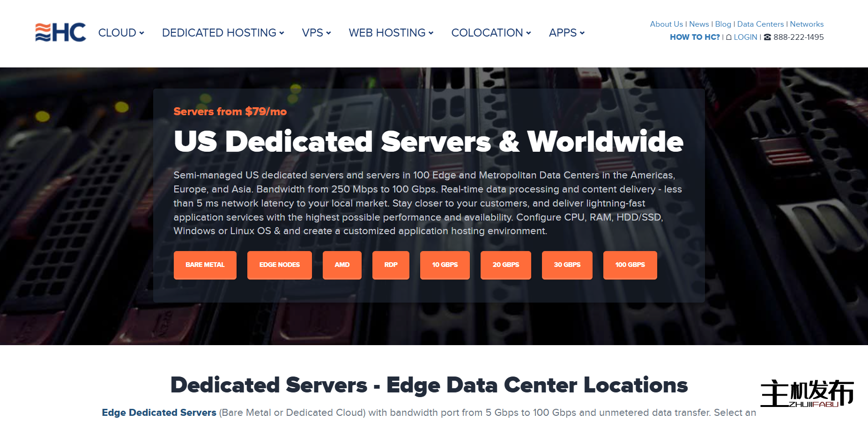This screenshot has width=868, height=421.
Task: Click the phone icon beside 888-222-1495
Action: point(767,37)
